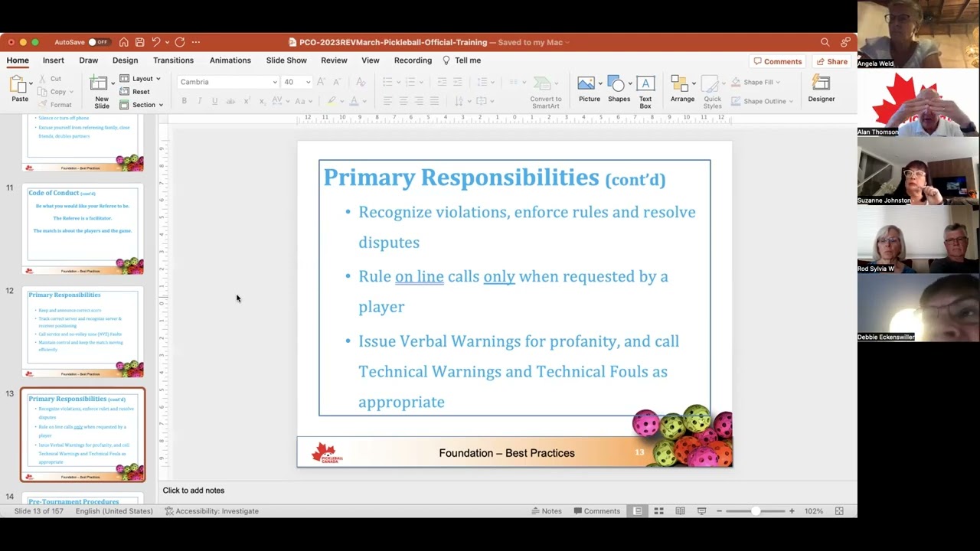Image resolution: width=980 pixels, height=551 pixels.
Task: Click the Tell me search box
Action: pos(462,60)
